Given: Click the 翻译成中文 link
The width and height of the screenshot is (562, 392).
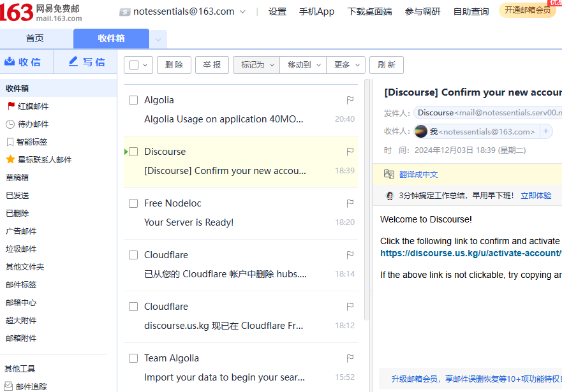Looking at the screenshot, I should tap(418, 175).
